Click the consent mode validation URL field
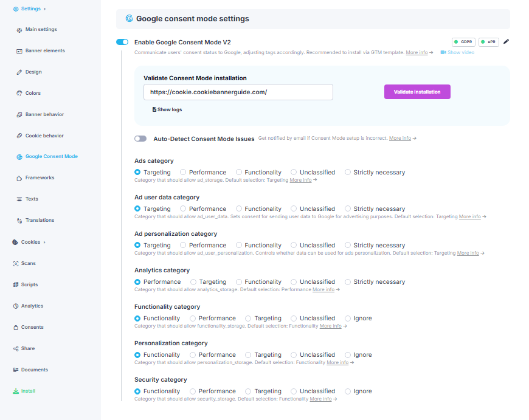The width and height of the screenshot is (529, 420). (238, 92)
